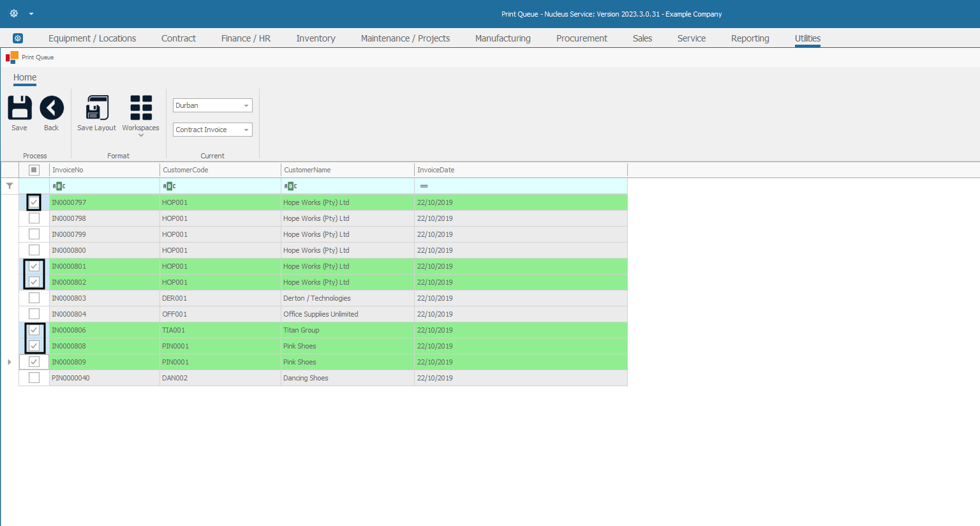Viewport: 980px width, 526px height.
Task: Uncheck the checkbox for invoice IN0000806
Action: pyautogui.click(x=34, y=330)
